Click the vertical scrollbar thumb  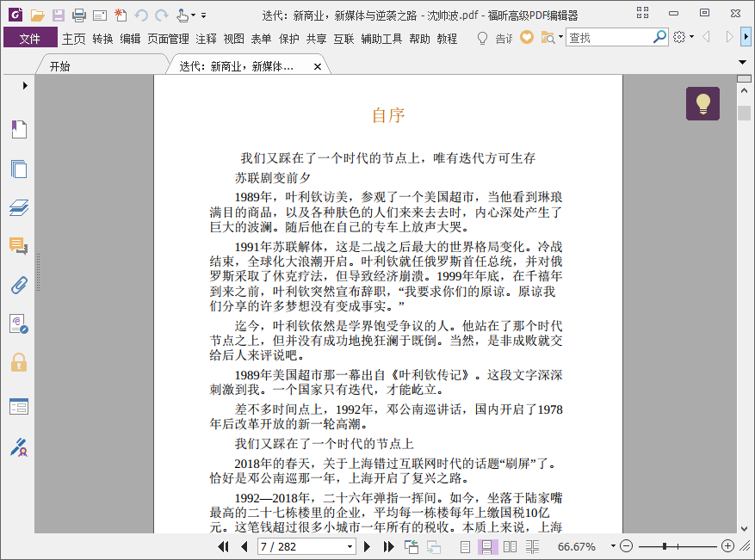point(744,113)
